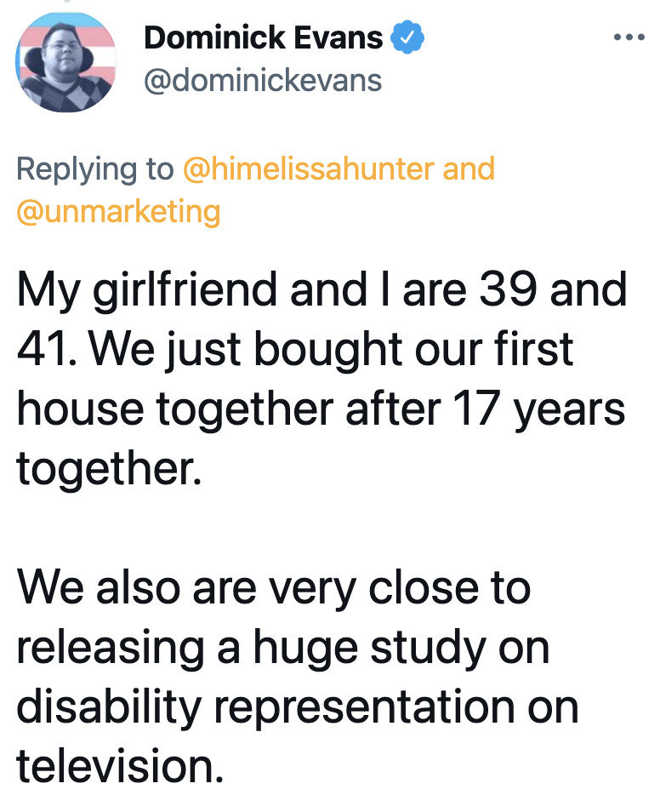Click the gray "Replying to" label
This screenshot has height=812, width=660.
[94, 170]
